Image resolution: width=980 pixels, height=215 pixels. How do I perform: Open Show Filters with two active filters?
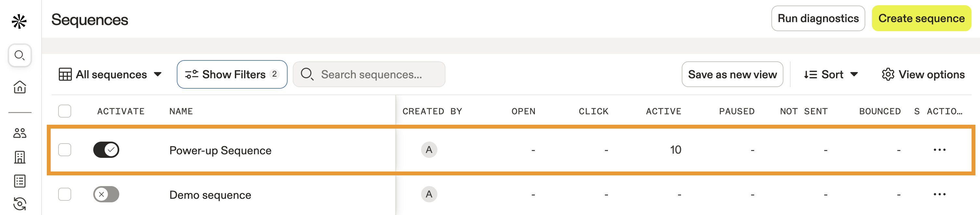coord(232,74)
